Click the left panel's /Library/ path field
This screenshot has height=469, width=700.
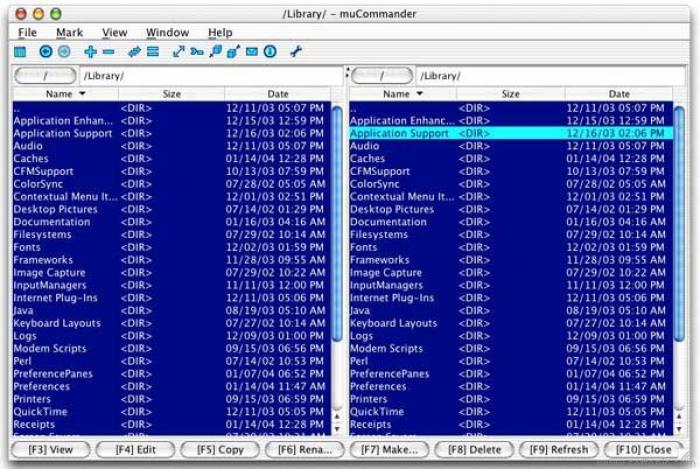click(x=211, y=76)
